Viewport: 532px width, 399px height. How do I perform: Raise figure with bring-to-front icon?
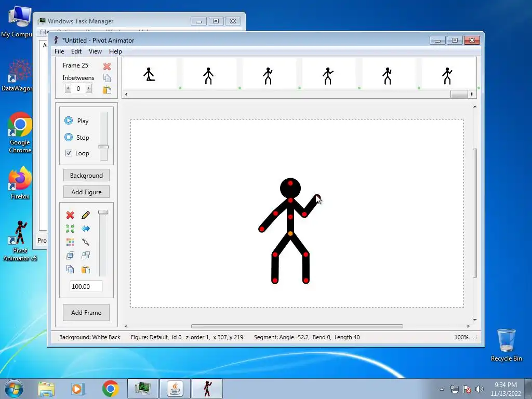point(70,256)
